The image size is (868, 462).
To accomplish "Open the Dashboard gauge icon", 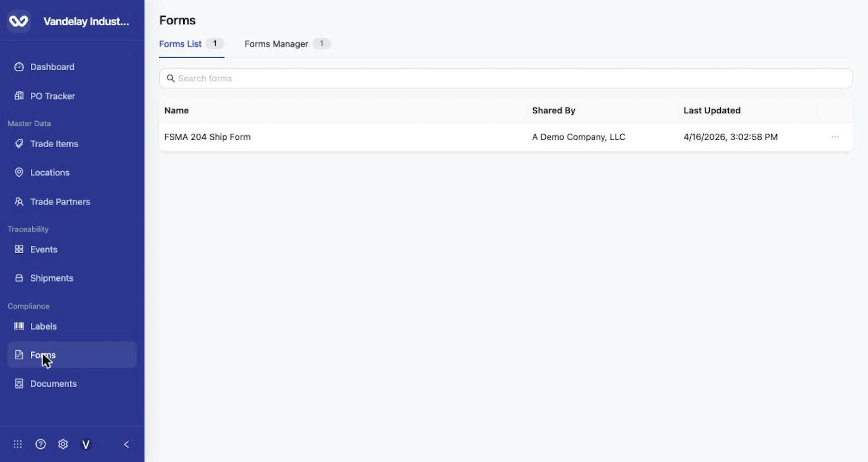I will click(19, 67).
